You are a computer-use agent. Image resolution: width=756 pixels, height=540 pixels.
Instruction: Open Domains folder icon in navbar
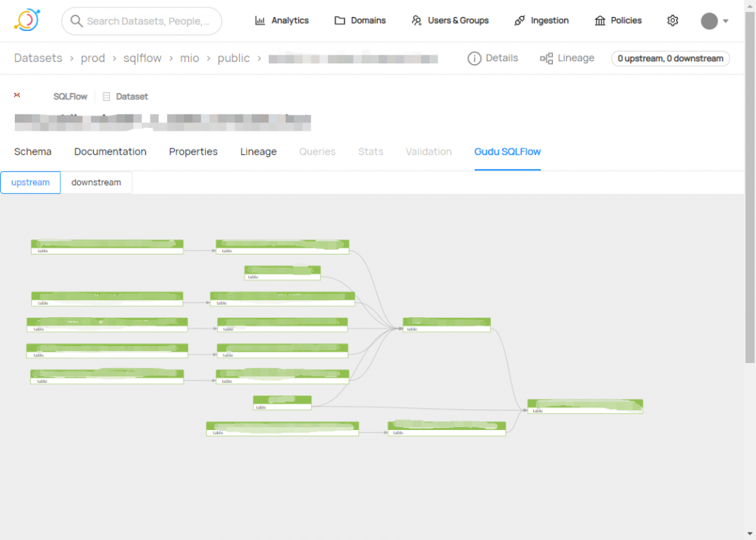click(x=340, y=21)
